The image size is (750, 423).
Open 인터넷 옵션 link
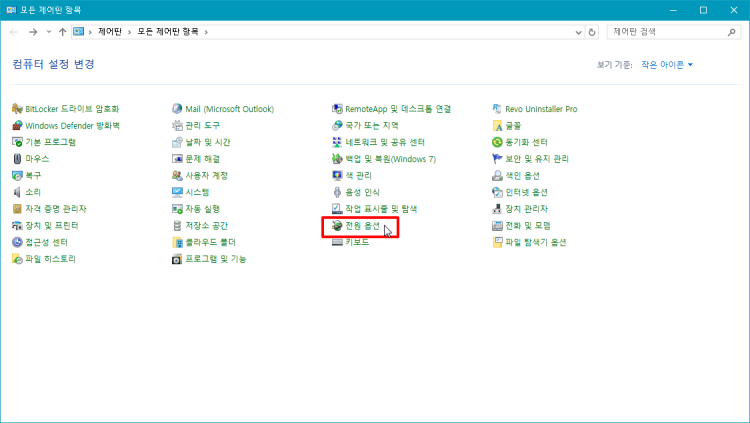tap(526, 192)
